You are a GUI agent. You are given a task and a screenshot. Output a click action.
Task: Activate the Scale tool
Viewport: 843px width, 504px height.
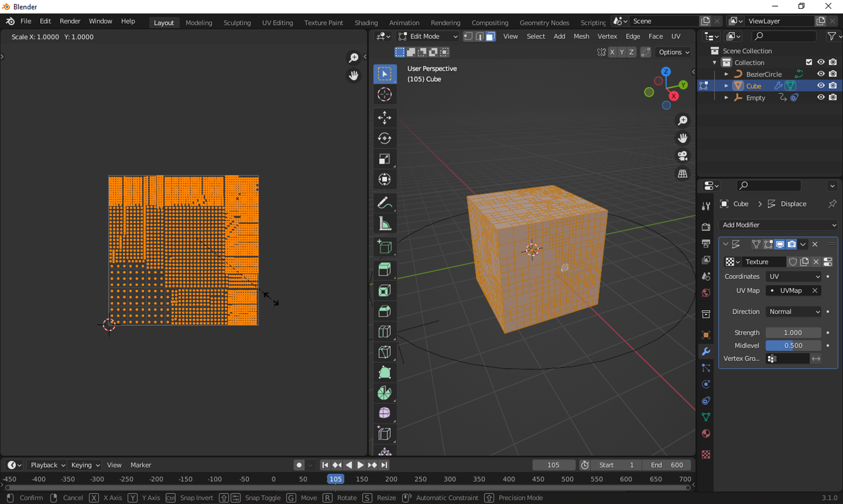click(x=385, y=159)
